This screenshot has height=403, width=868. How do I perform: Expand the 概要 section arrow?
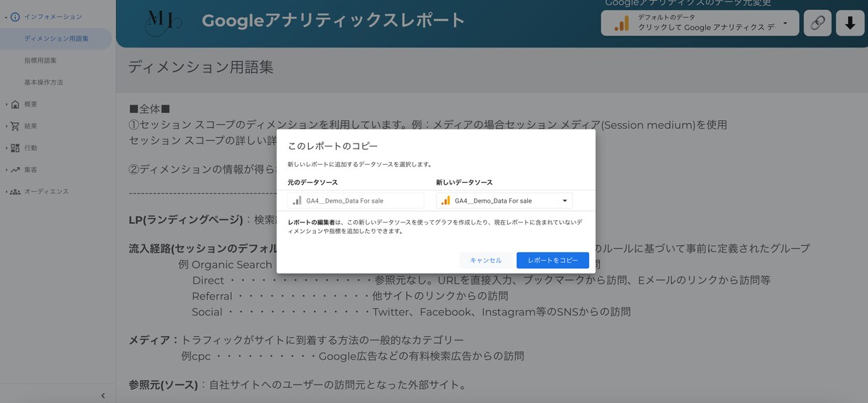pyautogui.click(x=6, y=104)
